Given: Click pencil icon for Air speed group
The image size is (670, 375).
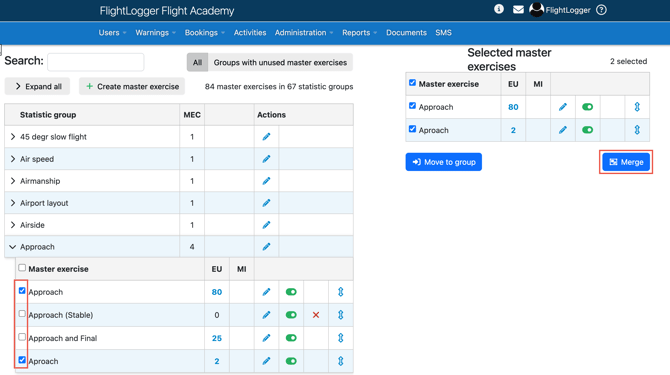Looking at the screenshot, I should point(266,159).
